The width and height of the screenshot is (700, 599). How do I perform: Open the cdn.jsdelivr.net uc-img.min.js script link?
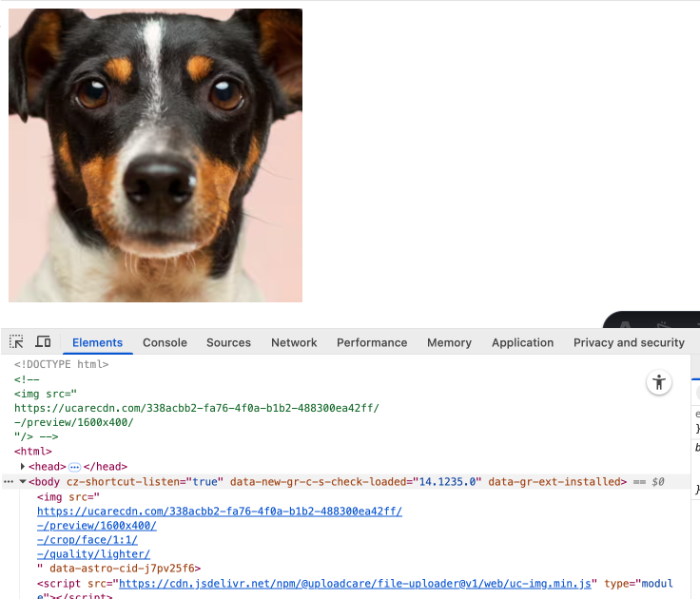355,584
